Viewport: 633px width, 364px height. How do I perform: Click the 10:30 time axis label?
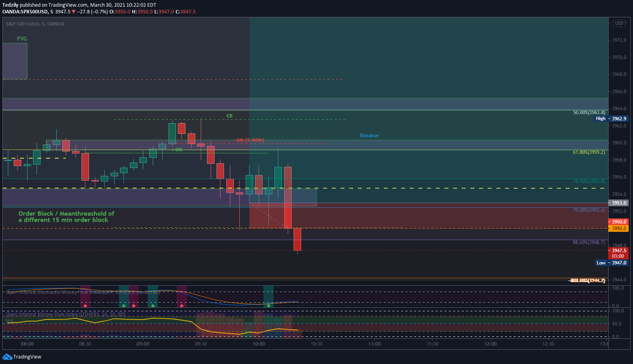316,344
